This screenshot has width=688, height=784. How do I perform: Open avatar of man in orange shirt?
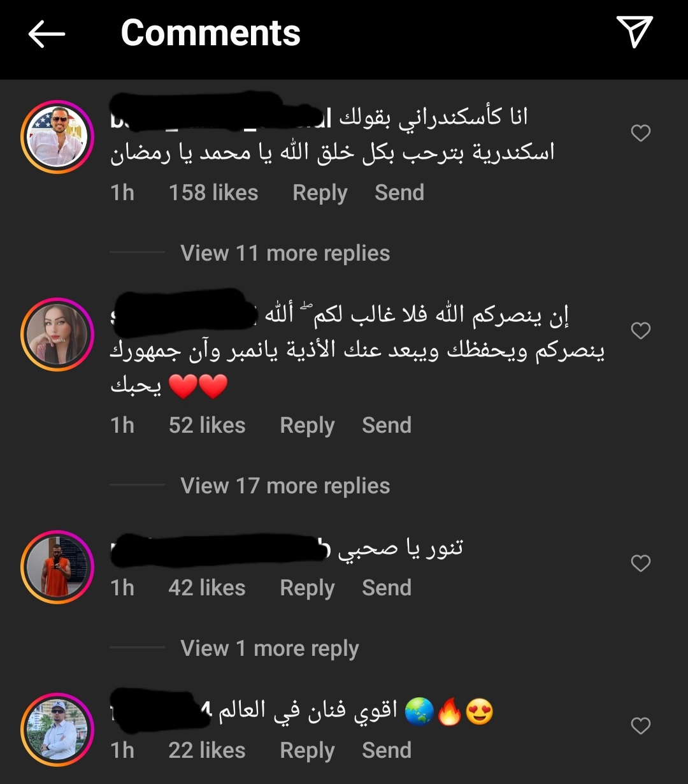click(x=57, y=567)
